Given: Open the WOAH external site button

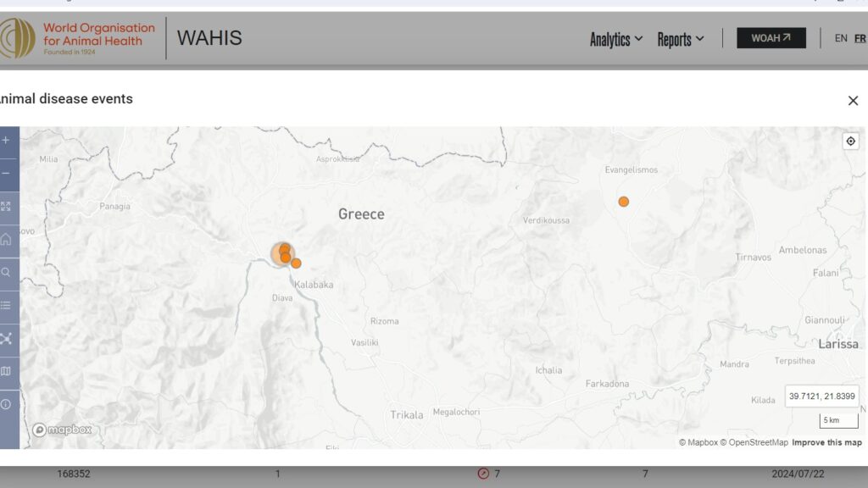Looking at the screenshot, I should [x=771, y=38].
